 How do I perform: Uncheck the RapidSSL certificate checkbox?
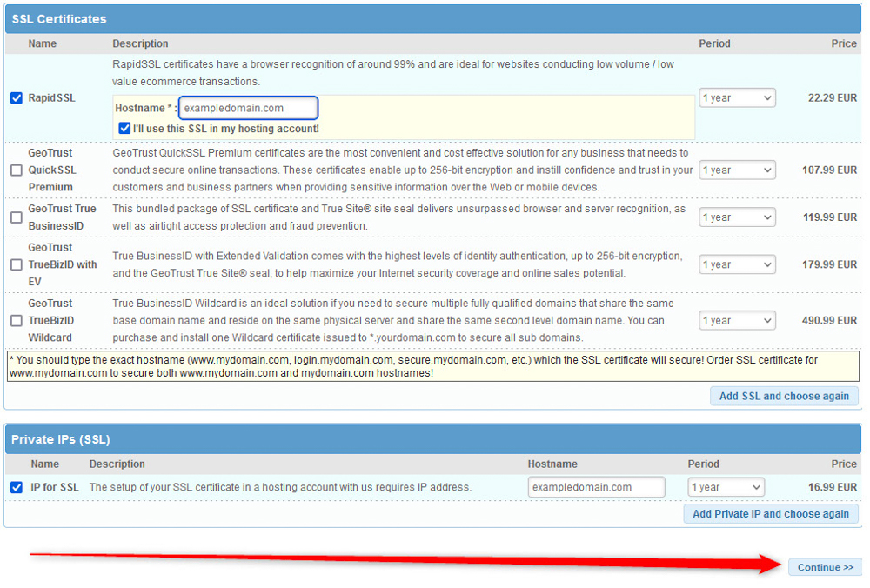16,97
